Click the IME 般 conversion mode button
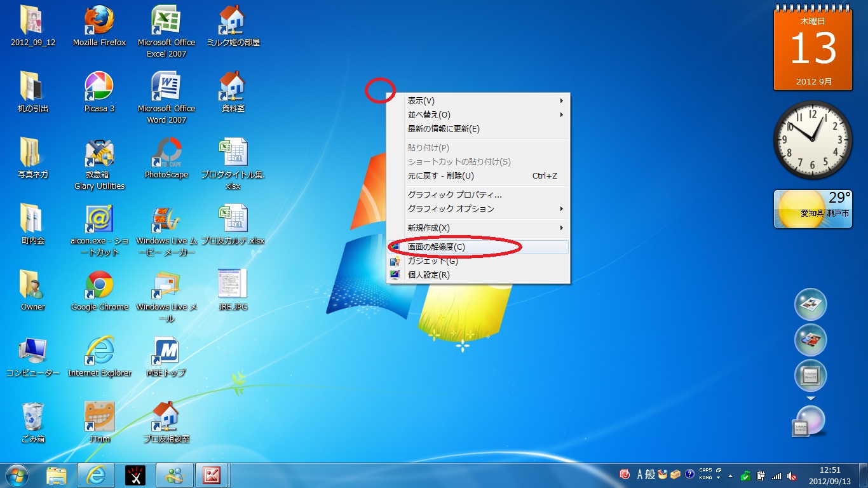Screen dimensions: 868x488 pyautogui.click(x=651, y=475)
